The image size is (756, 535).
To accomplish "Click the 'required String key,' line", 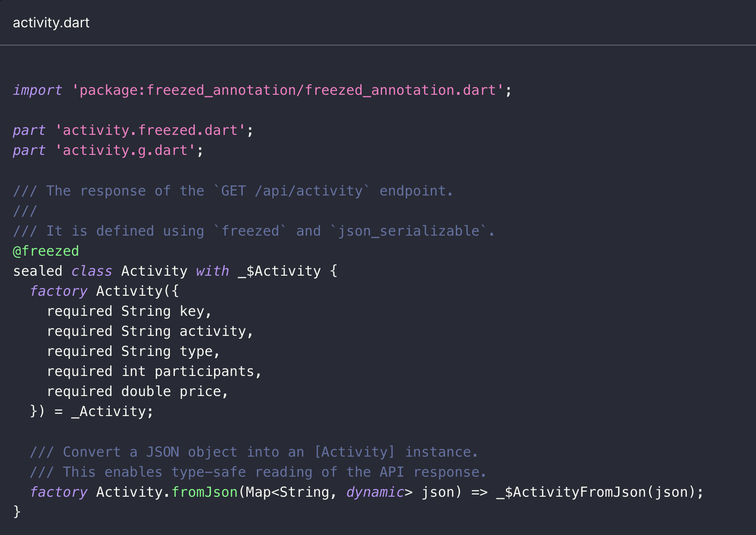I will (x=129, y=311).
